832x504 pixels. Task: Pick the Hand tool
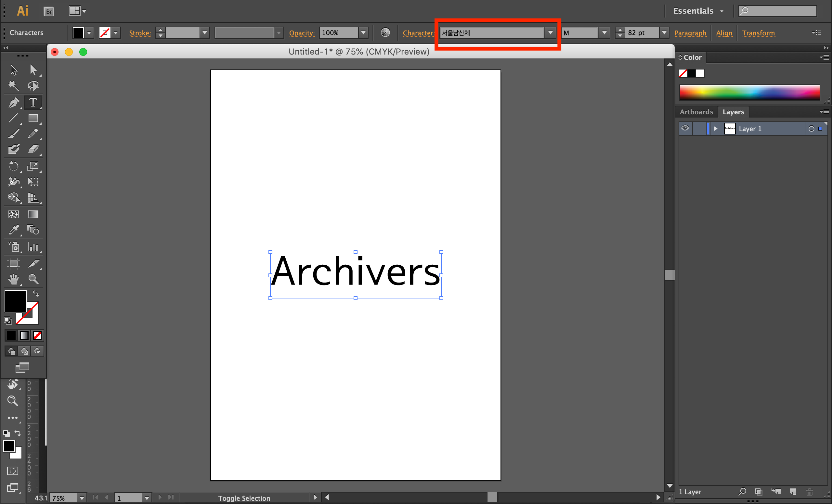click(x=14, y=279)
